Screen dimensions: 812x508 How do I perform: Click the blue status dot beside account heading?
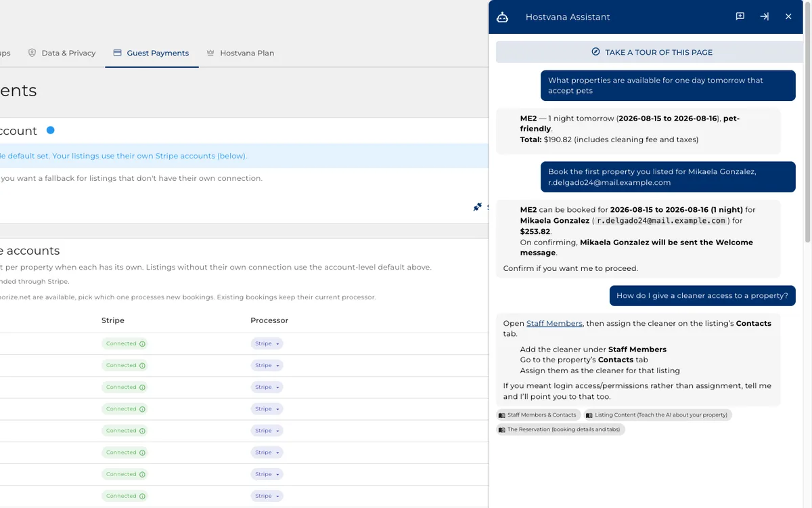tap(50, 130)
